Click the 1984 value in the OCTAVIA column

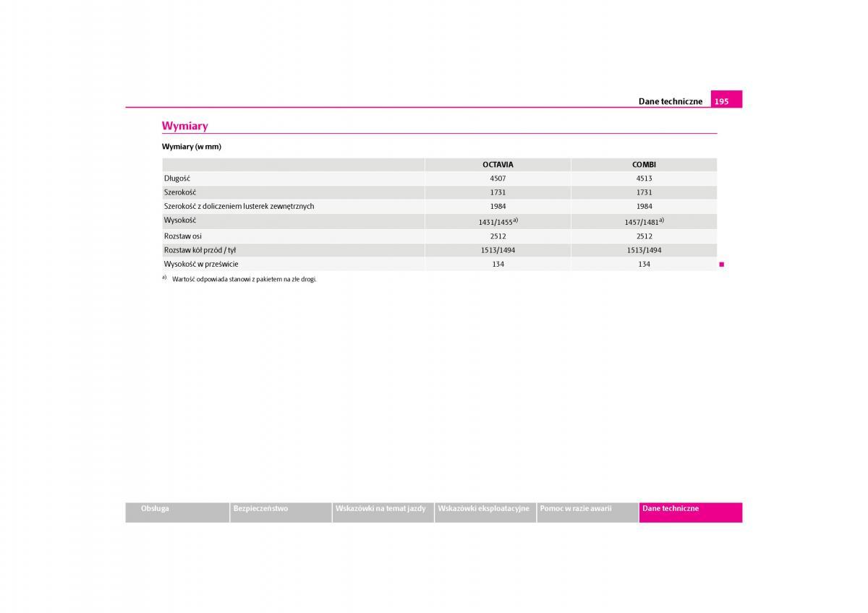click(498, 207)
